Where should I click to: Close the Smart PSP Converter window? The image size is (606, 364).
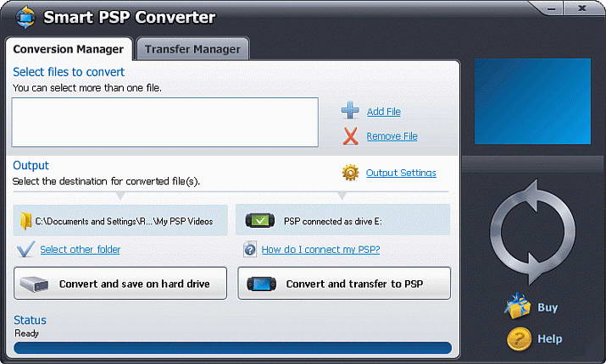[x=581, y=8]
